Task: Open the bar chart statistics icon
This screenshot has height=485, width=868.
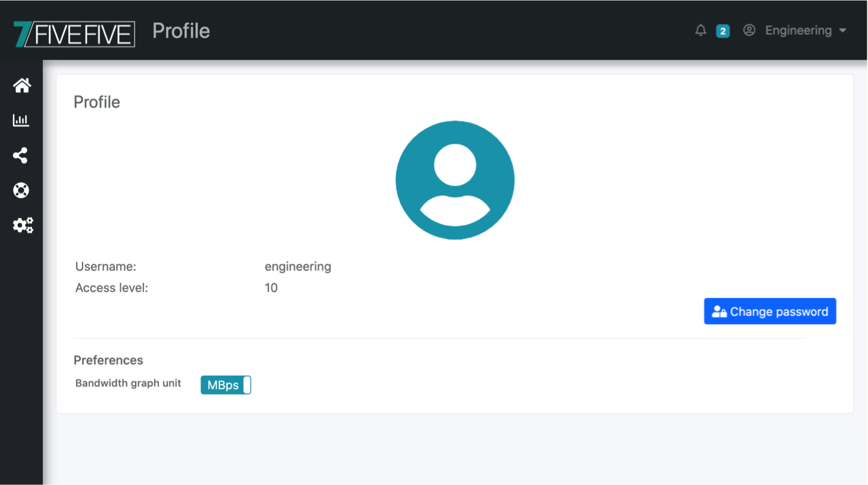Action: (21, 120)
